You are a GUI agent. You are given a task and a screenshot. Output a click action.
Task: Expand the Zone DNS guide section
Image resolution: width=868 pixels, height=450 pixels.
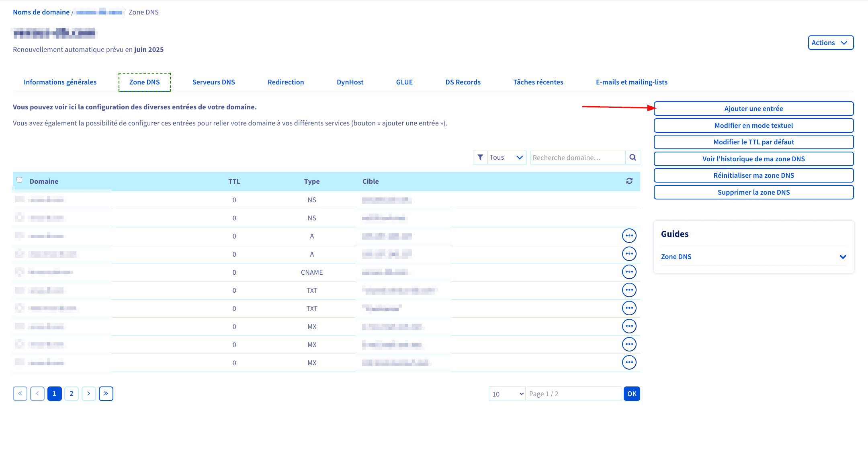coord(753,257)
